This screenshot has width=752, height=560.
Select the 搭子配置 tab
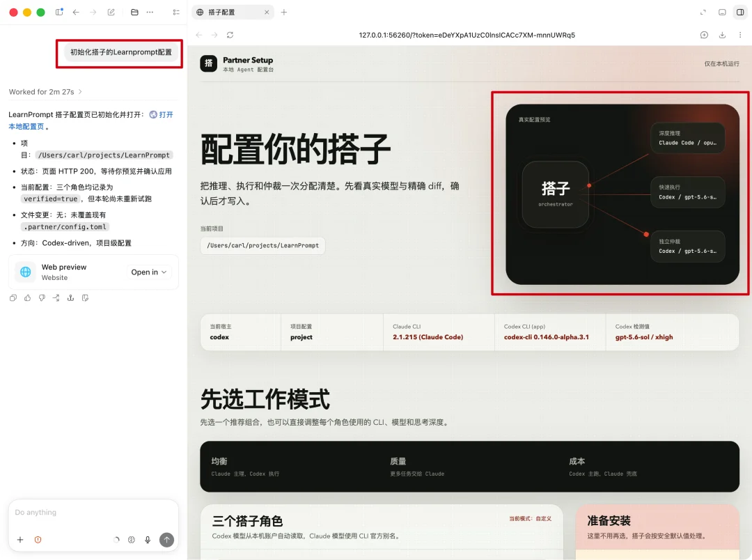[233, 12]
